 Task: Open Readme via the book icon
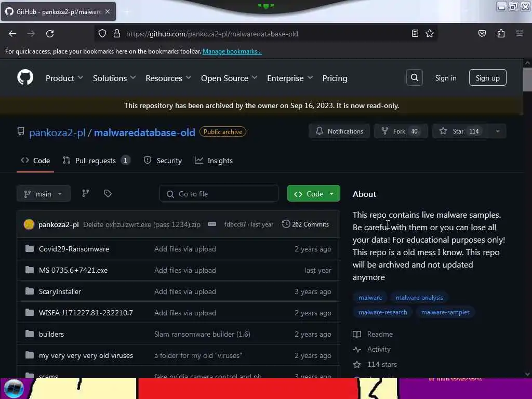tap(357, 334)
